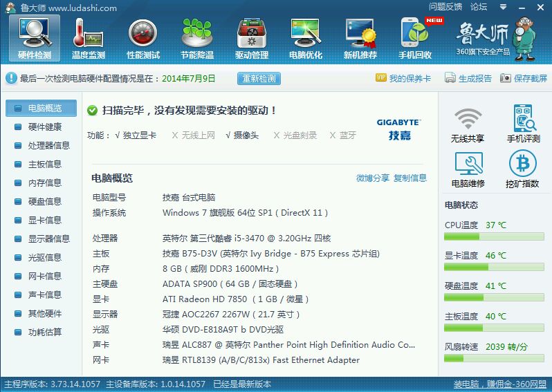Click 复制信息 copy info link

[x=410, y=178]
